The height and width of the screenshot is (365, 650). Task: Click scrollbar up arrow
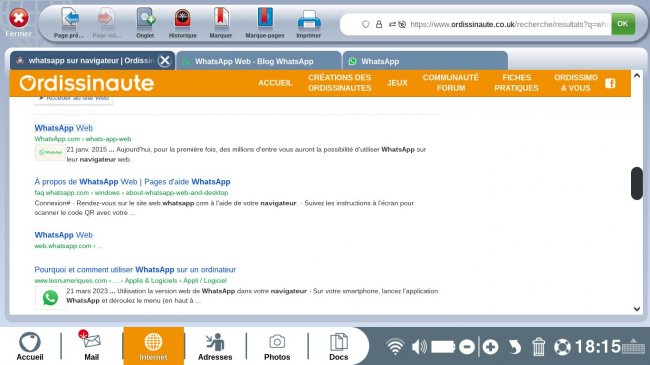[x=637, y=75]
